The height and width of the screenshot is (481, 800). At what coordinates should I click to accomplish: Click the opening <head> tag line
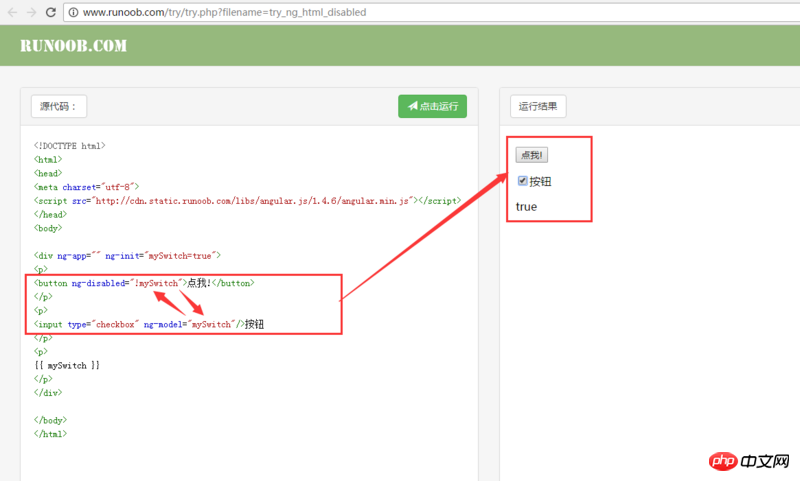point(48,173)
